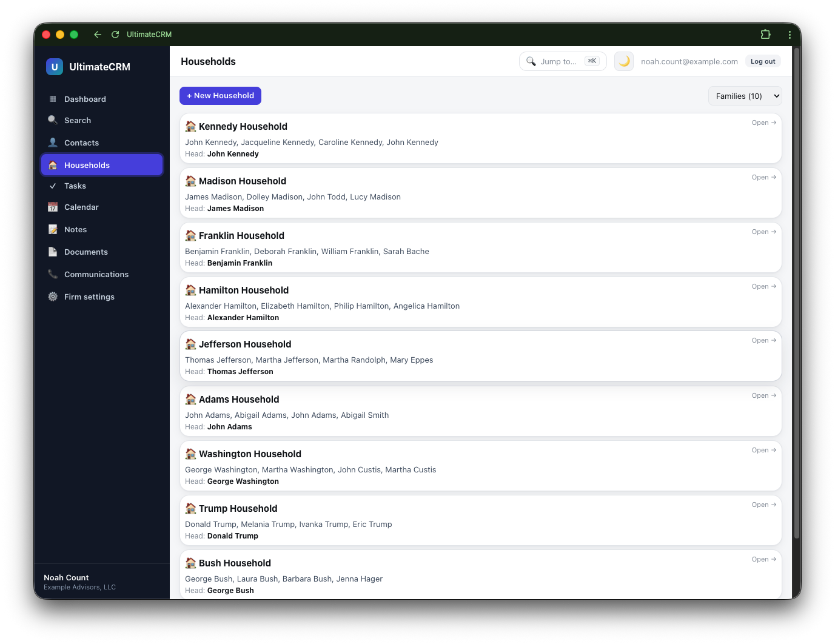
Task: Click the house icon beside Washington Household
Action: [x=190, y=454]
